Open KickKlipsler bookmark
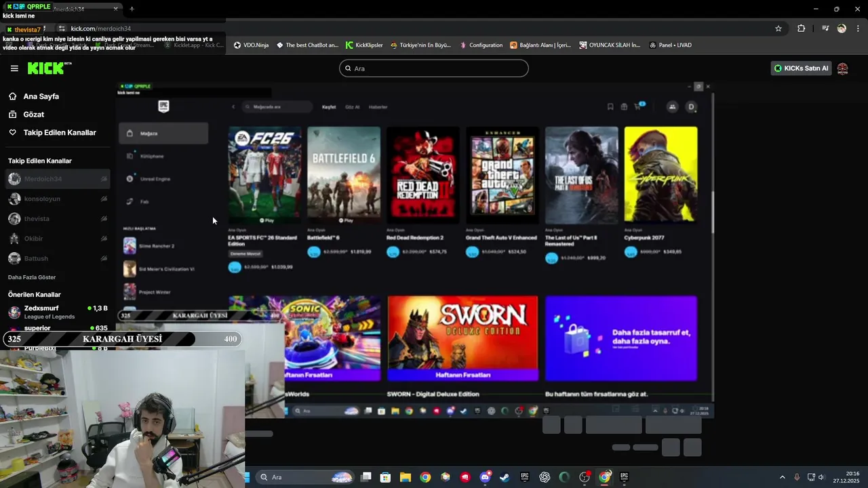Screen dimensions: 868x488 tap(364, 45)
